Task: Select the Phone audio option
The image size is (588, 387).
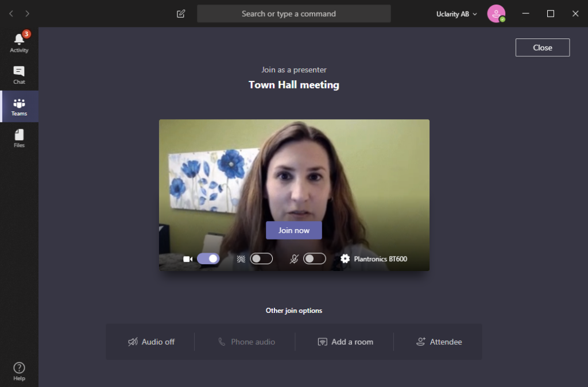Action: (x=247, y=342)
